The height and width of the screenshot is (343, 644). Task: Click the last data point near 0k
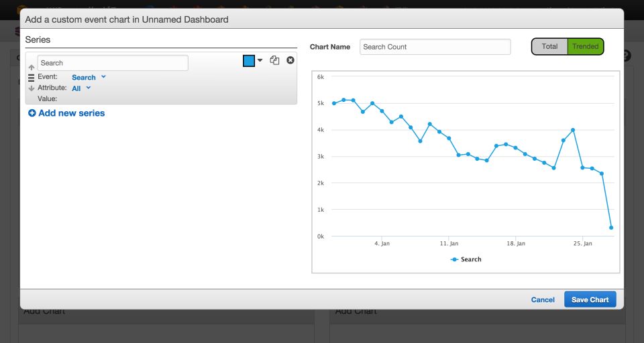pyautogui.click(x=611, y=228)
